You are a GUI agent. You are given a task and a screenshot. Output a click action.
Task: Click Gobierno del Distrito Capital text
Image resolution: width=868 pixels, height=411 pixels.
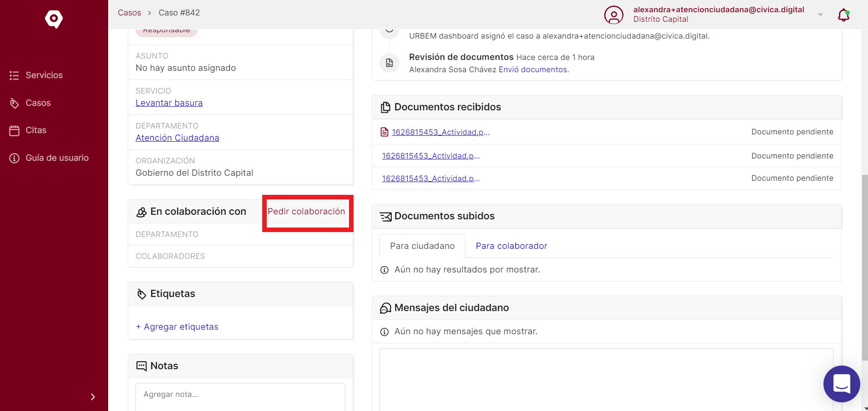pos(195,173)
